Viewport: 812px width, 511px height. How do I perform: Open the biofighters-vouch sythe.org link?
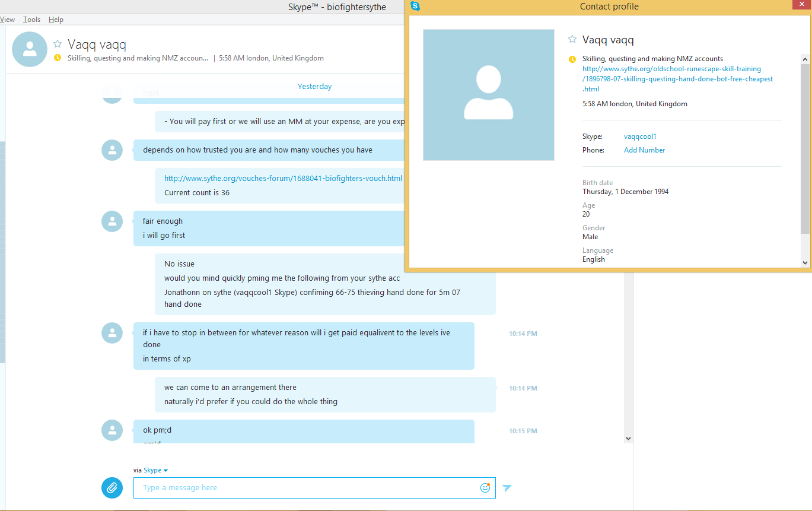coord(284,178)
